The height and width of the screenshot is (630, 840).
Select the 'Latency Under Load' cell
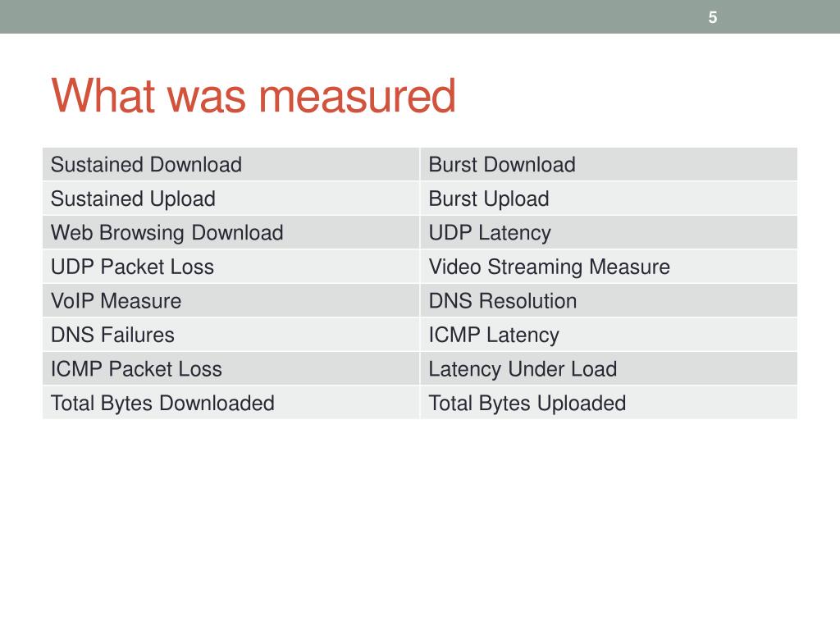coord(609,368)
